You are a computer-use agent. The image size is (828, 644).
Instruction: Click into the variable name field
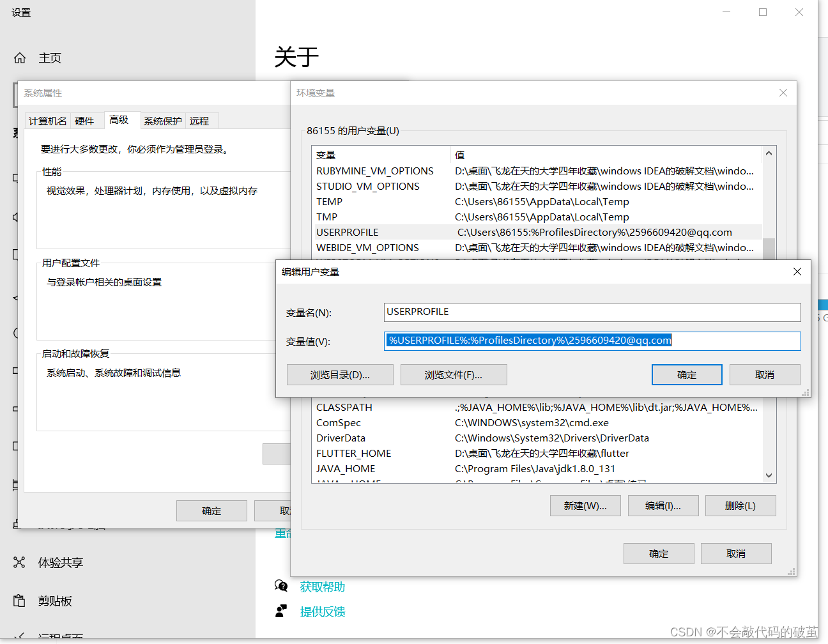point(592,312)
